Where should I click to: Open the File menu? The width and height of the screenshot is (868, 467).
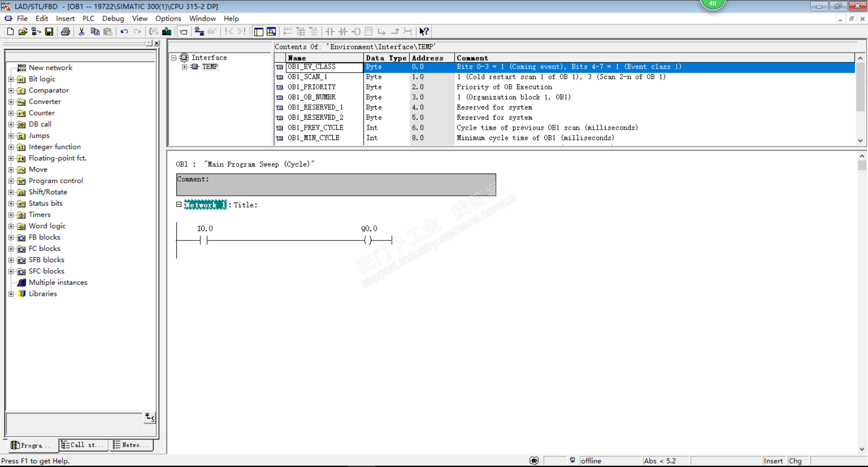(22, 19)
